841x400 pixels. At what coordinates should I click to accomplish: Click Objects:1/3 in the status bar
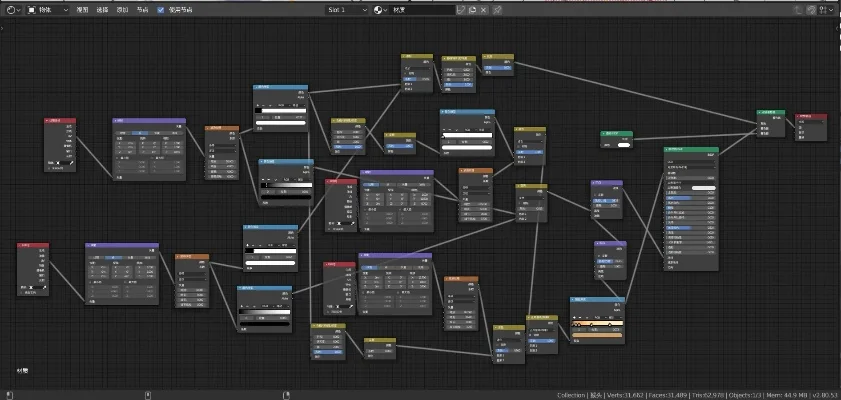point(743,395)
